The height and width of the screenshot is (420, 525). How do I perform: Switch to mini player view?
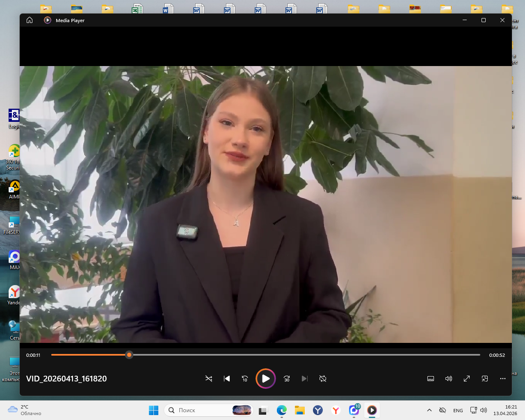[x=485, y=379]
